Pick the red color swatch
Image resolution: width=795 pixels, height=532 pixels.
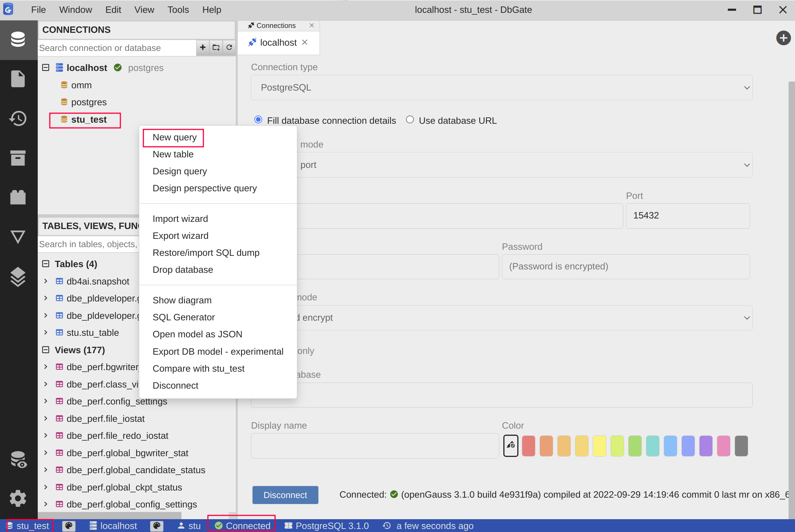529,446
